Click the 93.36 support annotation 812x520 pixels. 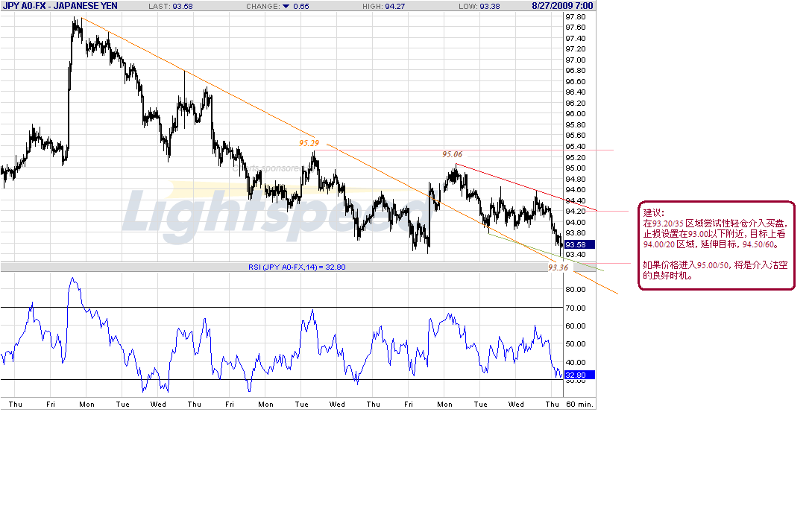click(x=558, y=267)
